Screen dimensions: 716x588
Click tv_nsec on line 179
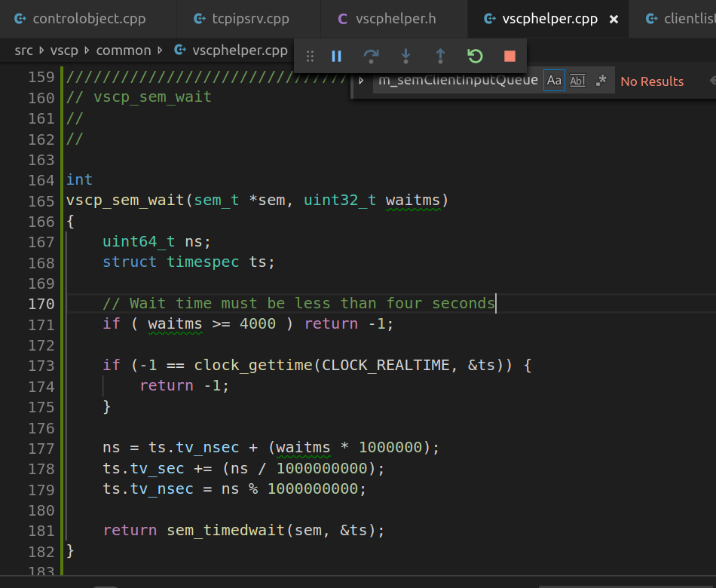click(161, 488)
